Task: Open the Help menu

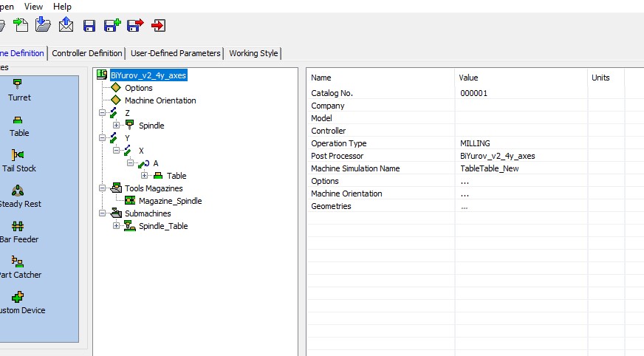Action: (x=62, y=6)
